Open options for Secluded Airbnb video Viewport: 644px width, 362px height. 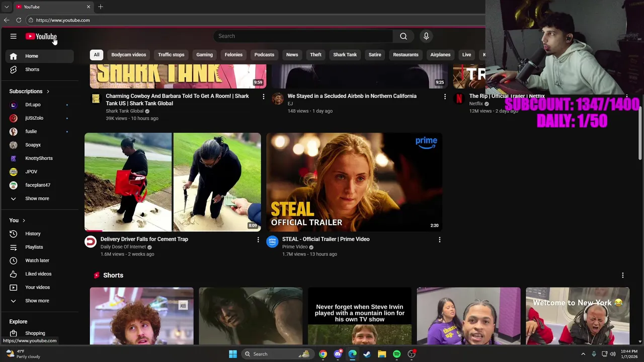click(445, 96)
